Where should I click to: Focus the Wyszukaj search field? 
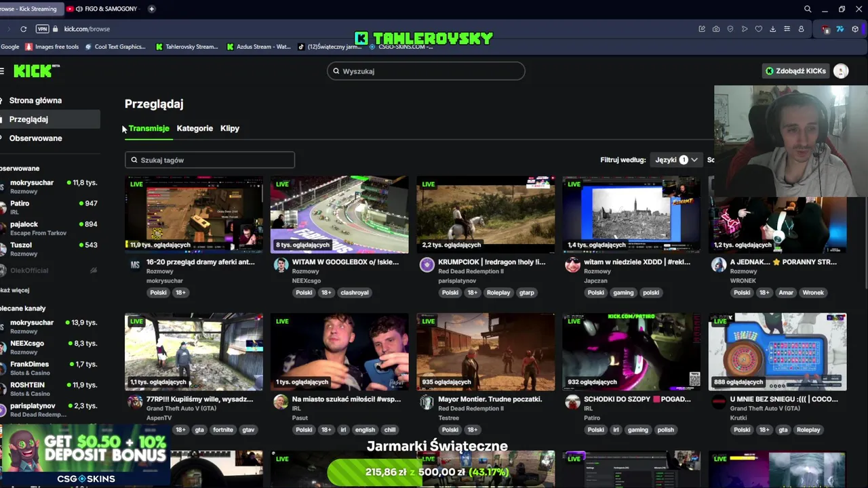tap(426, 71)
